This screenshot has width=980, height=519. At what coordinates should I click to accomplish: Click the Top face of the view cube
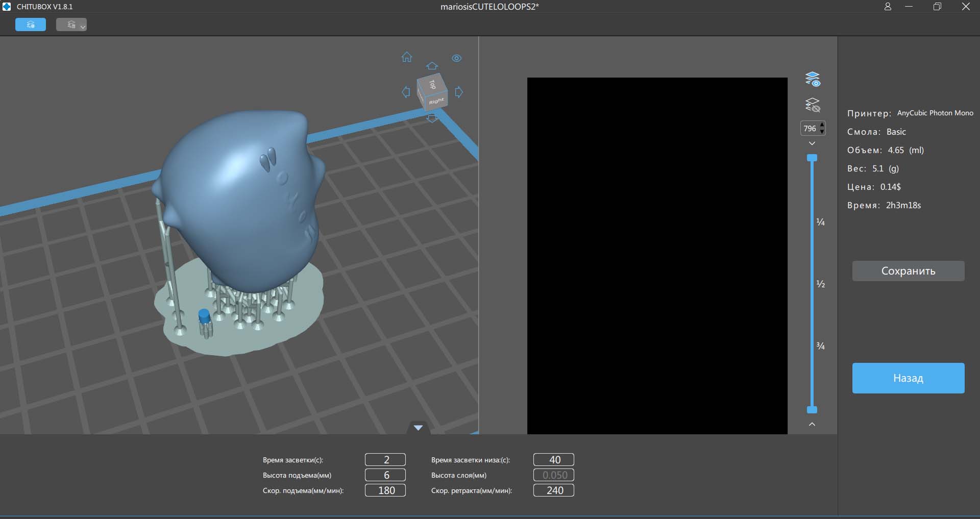coord(432,85)
